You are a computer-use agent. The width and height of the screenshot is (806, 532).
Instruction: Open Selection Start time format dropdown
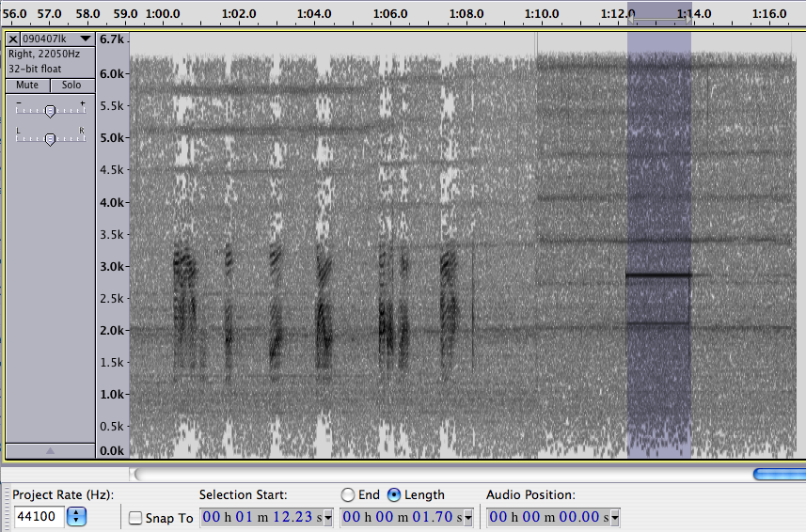328,518
